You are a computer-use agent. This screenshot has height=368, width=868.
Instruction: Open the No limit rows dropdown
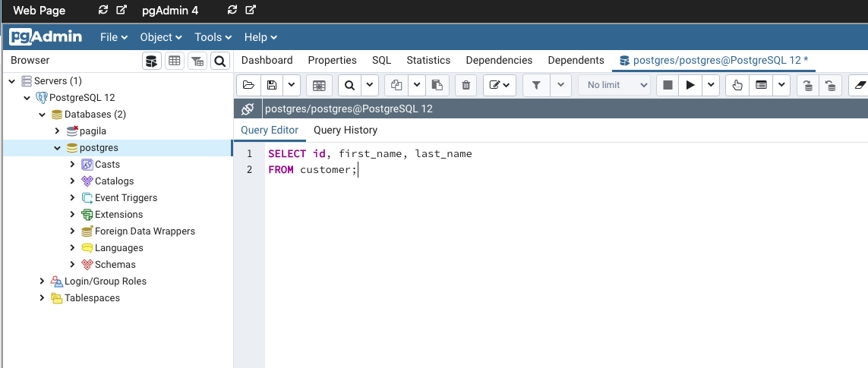(x=614, y=85)
